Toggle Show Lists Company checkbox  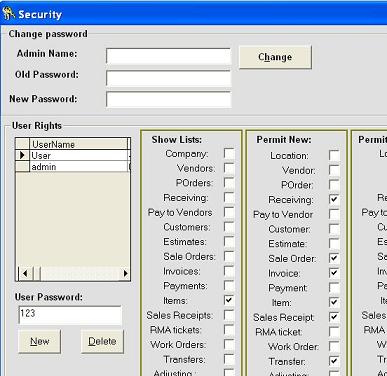click(229, 154)
